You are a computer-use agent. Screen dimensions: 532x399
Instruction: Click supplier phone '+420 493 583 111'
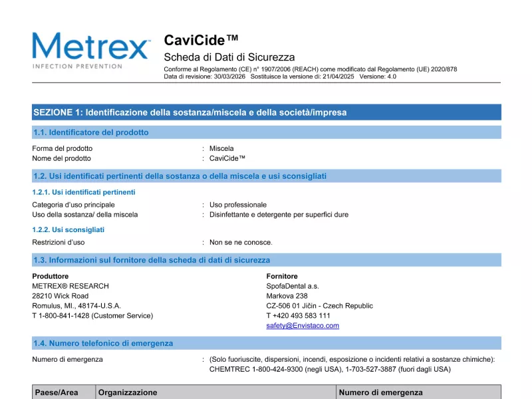pyautogui.click(x=298, y=315)
